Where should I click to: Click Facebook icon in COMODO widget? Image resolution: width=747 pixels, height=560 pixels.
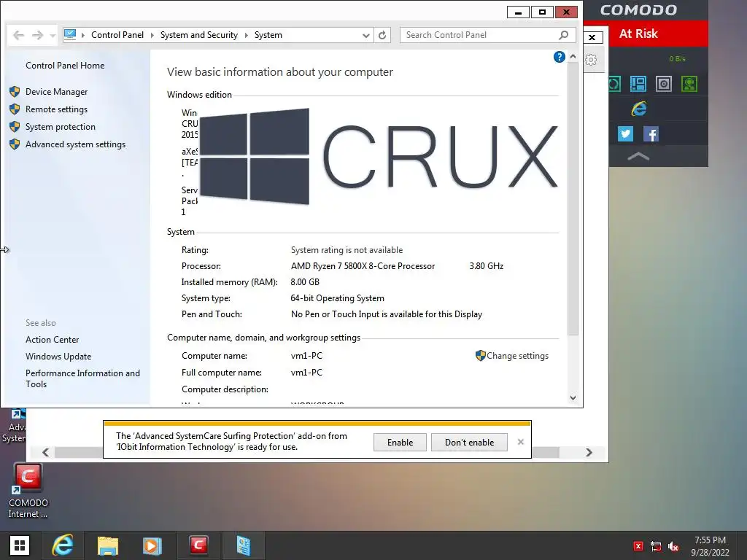pos(651,134)
